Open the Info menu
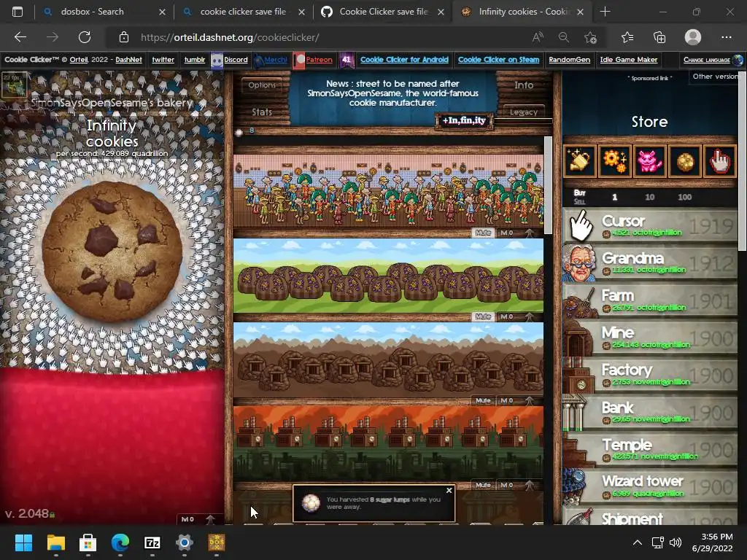This screenshot has height=560, width=747. [x=524, y=85]
